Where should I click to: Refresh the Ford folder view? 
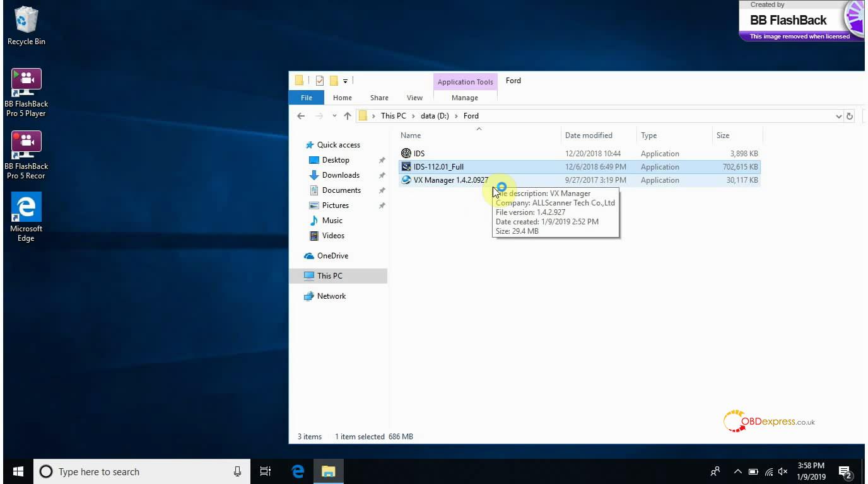pyautogui.click(x=850, y=116)
